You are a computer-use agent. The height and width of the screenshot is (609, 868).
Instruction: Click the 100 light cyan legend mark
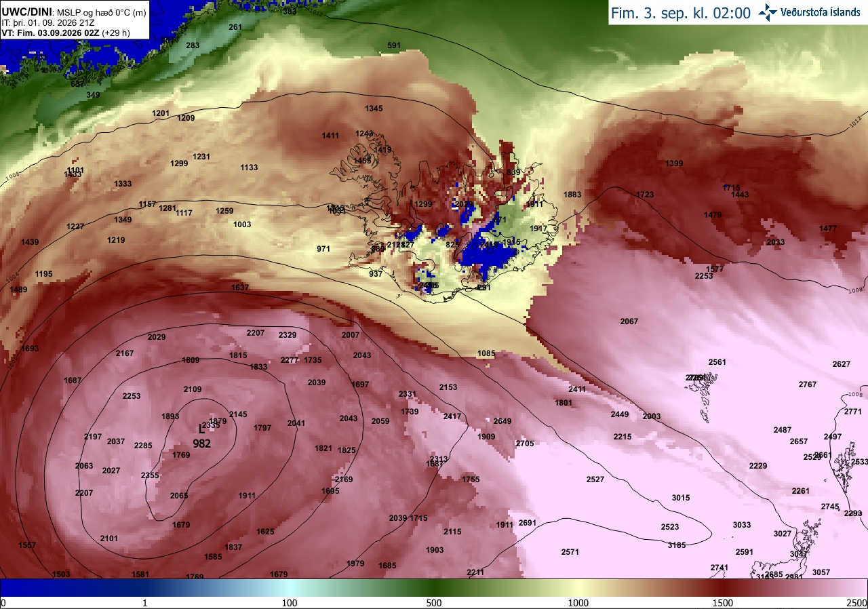point(290,603)
